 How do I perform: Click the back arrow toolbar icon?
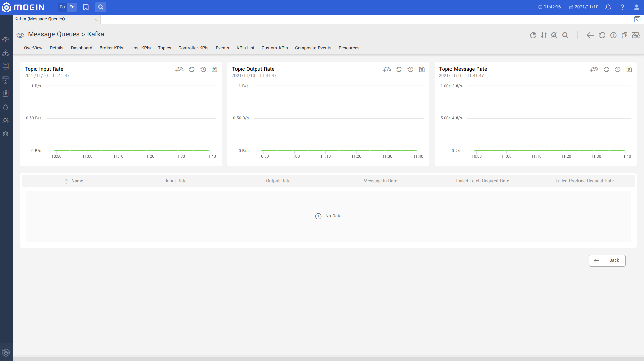(590, 35)
